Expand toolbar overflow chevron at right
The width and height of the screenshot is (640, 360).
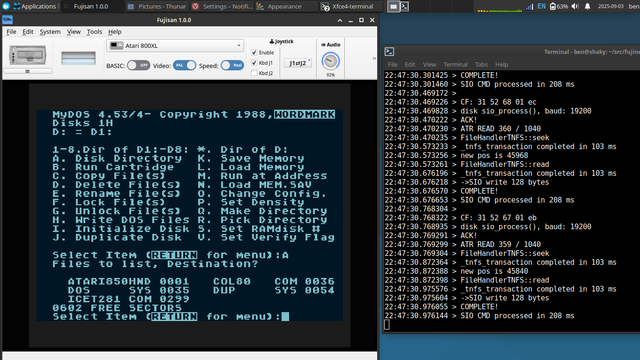374,58
